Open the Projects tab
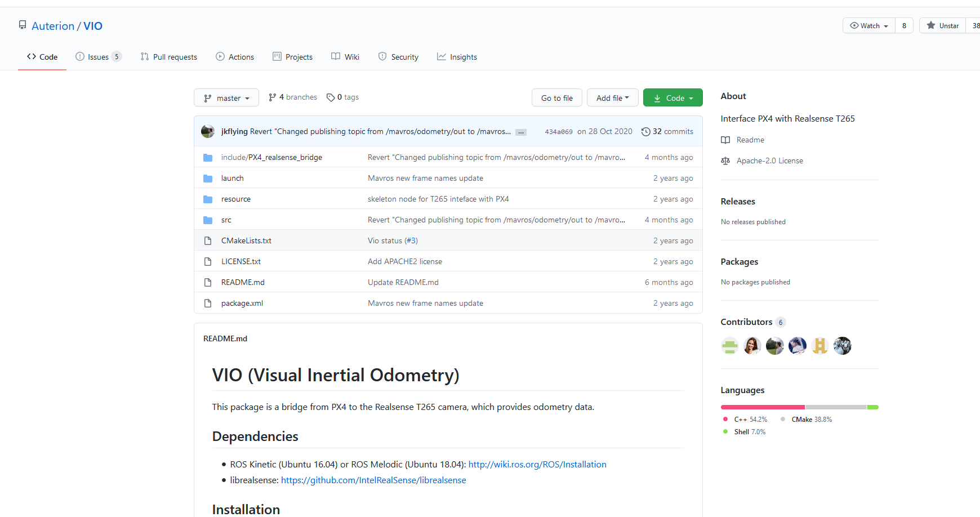Viewport: 980px width, 517px height. point(293,56)
